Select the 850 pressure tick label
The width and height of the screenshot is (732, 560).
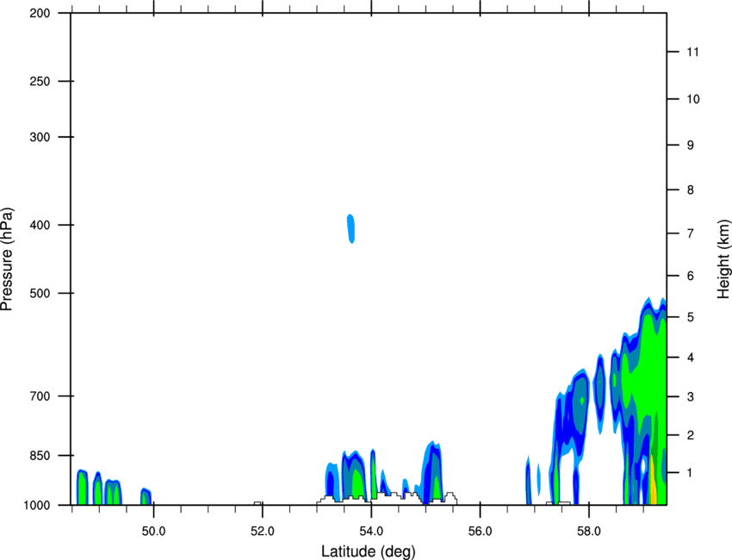(x=40, y=455)
